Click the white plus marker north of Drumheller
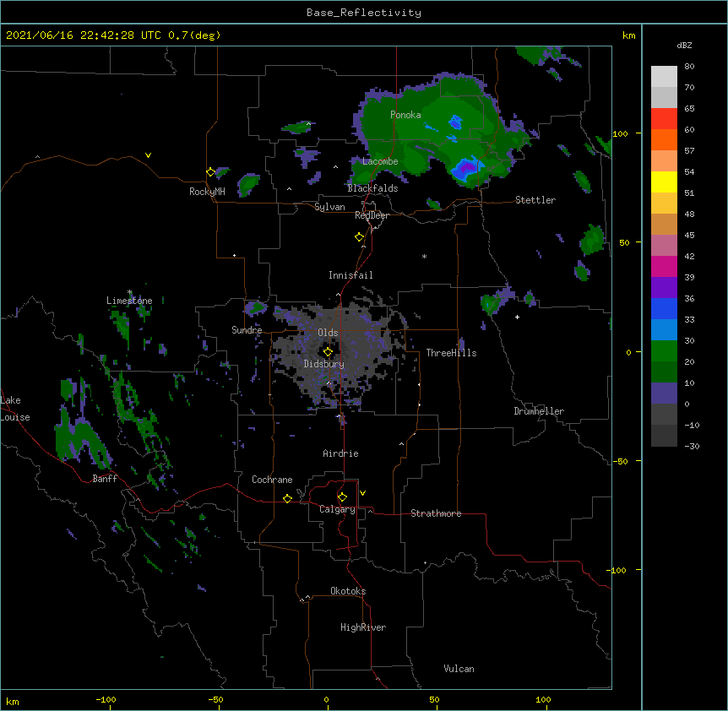The image size is (728, 711). tap(517, 317)
